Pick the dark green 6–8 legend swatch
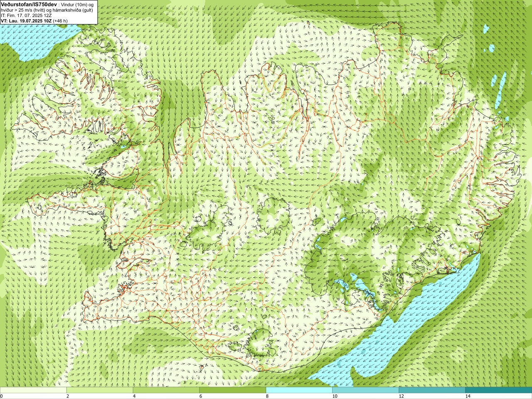532x399 pixels. pos(233,390)
